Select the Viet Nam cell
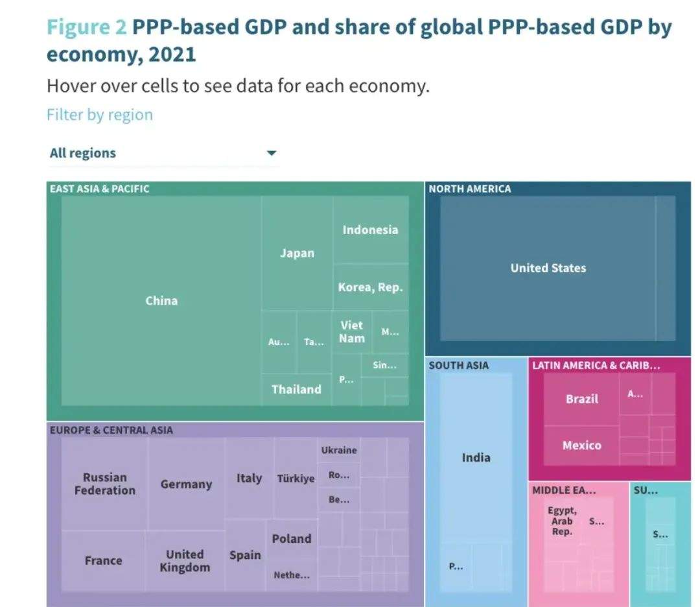This screenshot has height=607, width=700. tap(352, 331)
